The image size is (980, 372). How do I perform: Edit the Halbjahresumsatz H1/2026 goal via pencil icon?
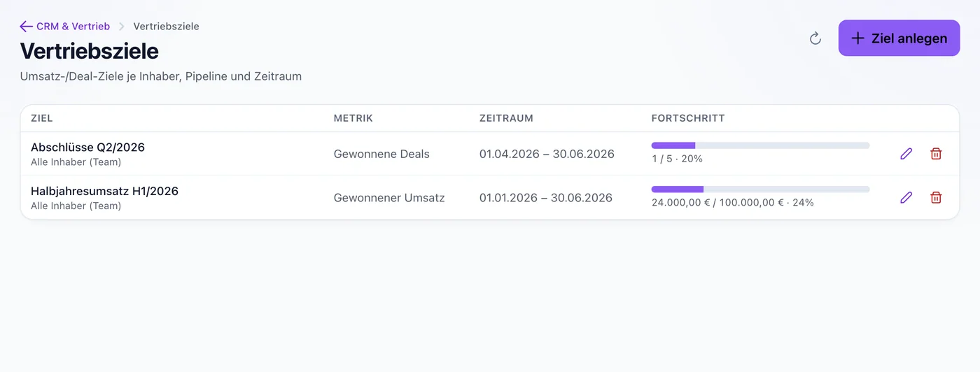tap(906, 198)
